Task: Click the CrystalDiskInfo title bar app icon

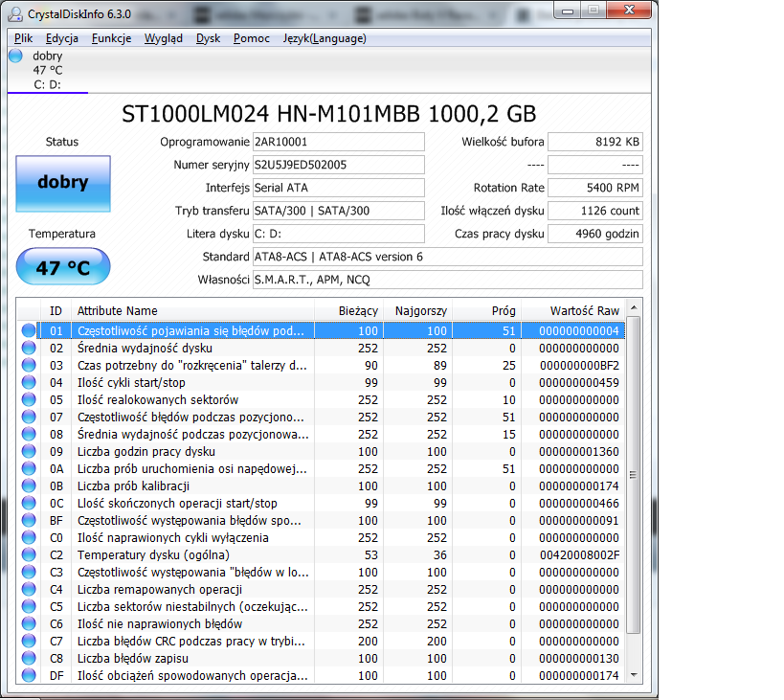Action: coord(15,14)
